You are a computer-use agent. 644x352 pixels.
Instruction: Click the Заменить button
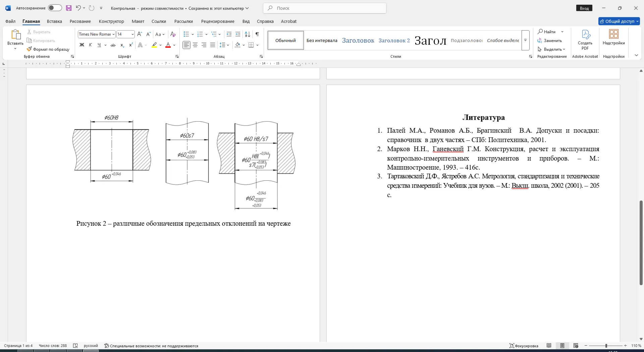549,41
